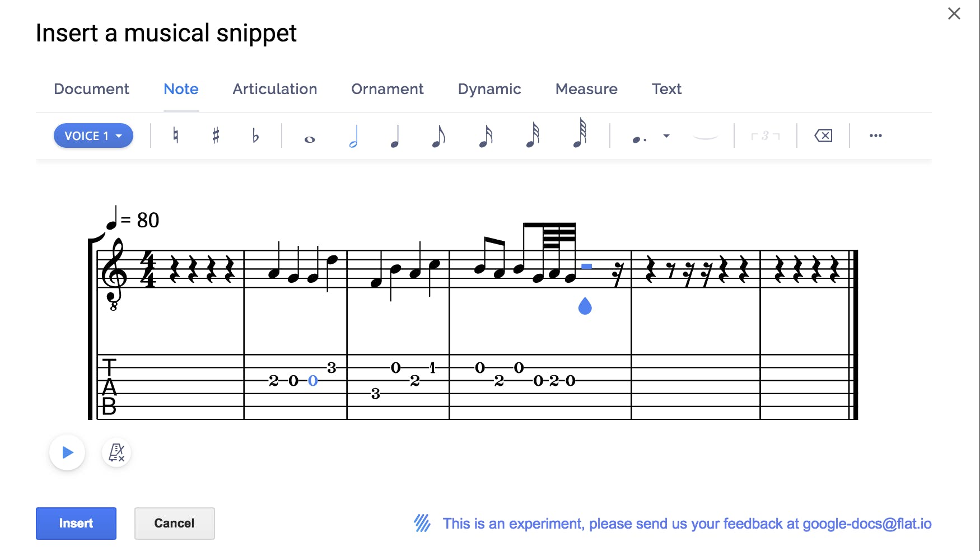Apply the sharp accidental
Screen dimensions: 980x551
pos(216,136)
